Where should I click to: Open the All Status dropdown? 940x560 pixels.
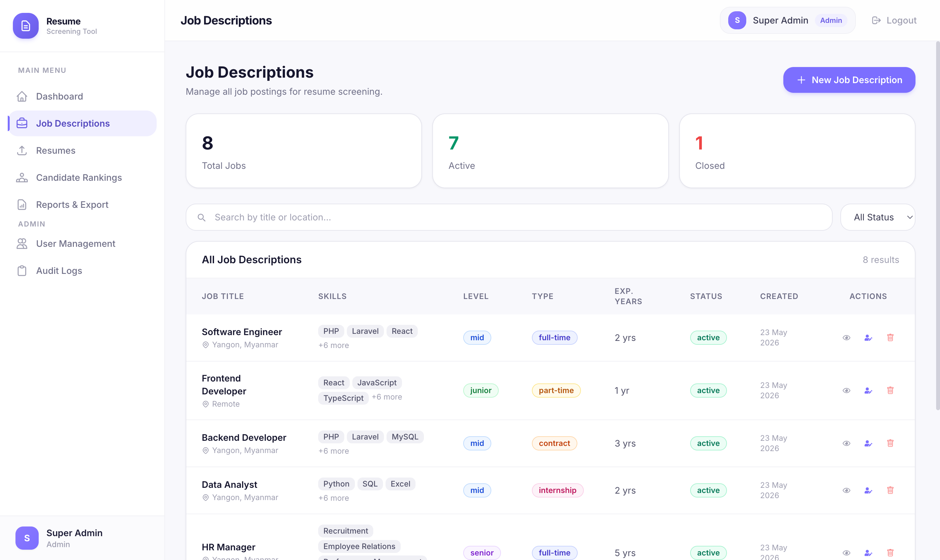pos(878,217)
